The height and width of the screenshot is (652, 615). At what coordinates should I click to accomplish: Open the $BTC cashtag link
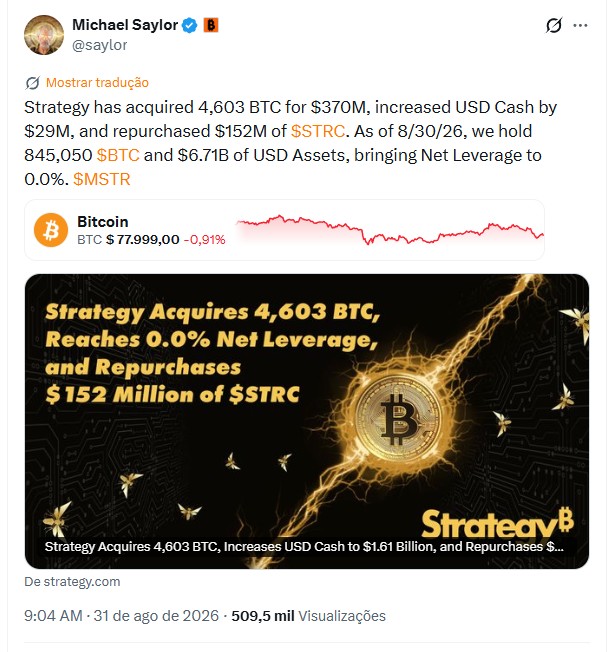118,156
